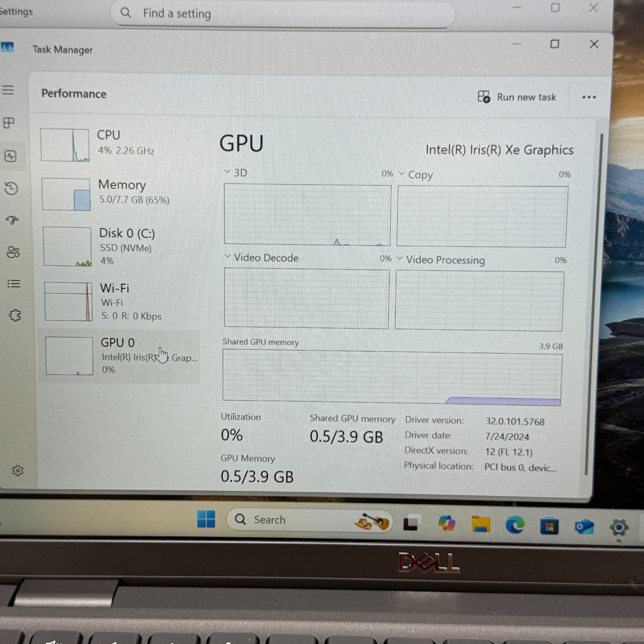
Task: Open the Startup apps page icon
Action: pyautogui.click(x=12, y=220)
